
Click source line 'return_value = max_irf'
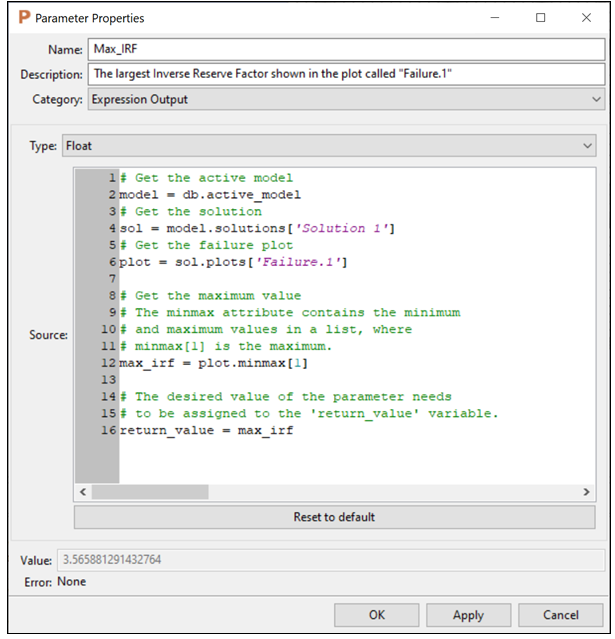[x=206, y=430]
